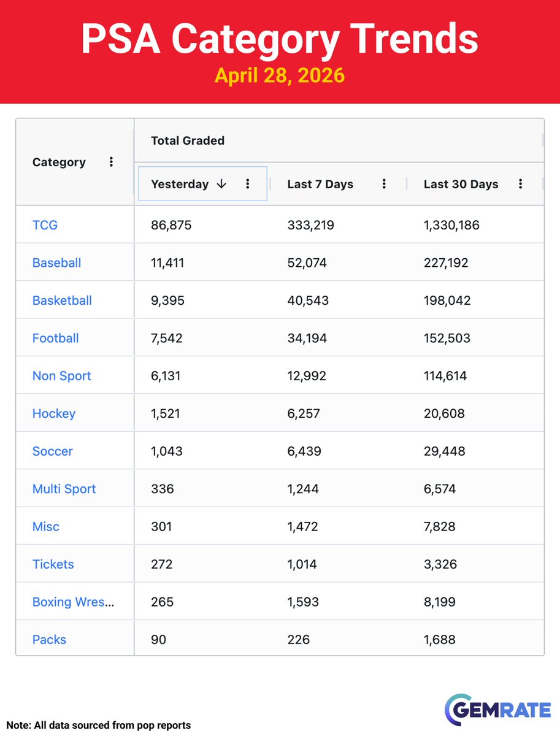
Task: Open the Last 7 Days column menu
Action: pyautogui.click(x=384, y=184)
